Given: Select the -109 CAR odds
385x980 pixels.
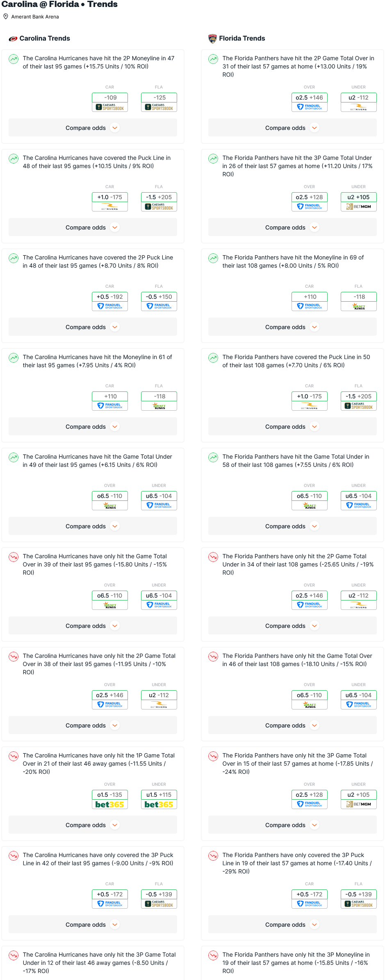Looking at the screenshot, I should [110, 98].
